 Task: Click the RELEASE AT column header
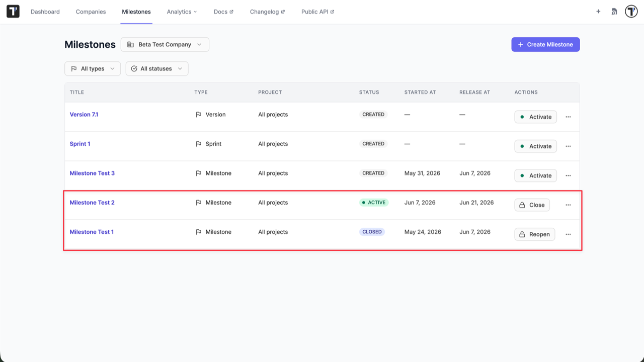[474, 93]
